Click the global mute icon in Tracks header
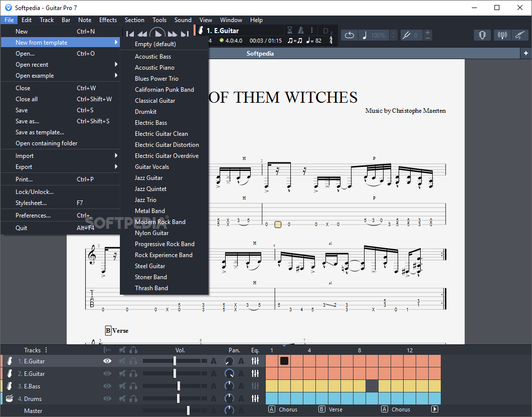The image size is (532, 417). click(x=122, y=350)
